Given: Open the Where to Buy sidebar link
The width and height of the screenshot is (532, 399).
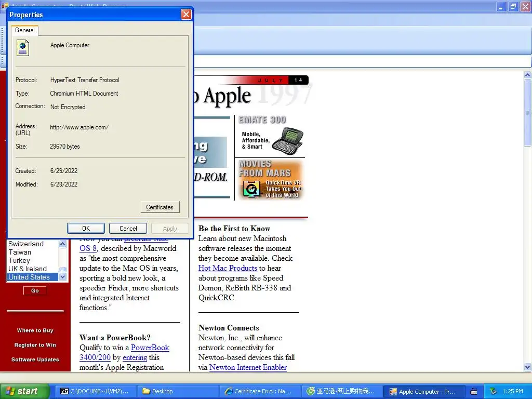Looking at the screenshot, I should click(35, 330).
